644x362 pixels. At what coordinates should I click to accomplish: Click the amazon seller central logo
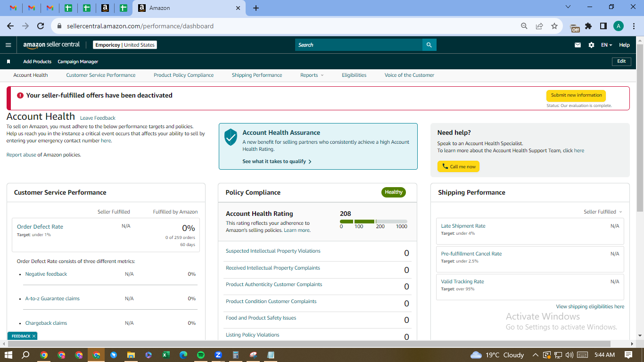pyautogui.click(x=51, y=45)
